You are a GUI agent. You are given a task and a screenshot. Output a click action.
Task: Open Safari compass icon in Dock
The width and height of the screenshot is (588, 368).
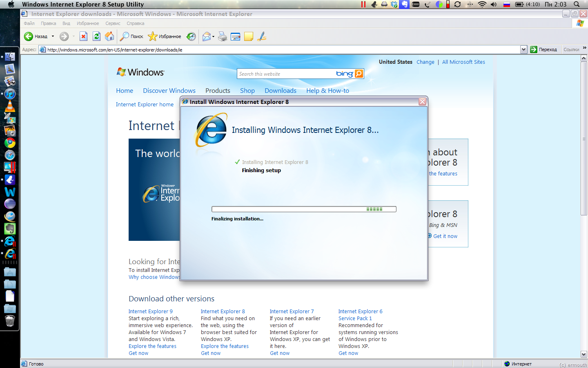tap(10, 155)
